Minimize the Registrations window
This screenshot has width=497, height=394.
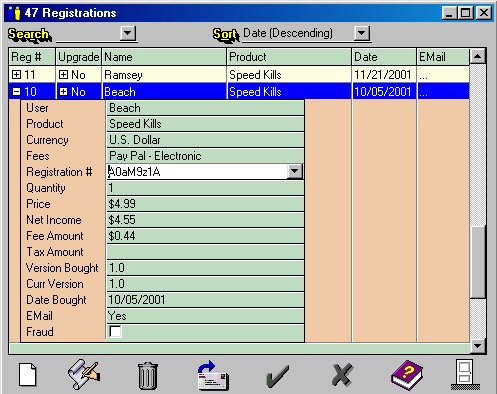449,13
